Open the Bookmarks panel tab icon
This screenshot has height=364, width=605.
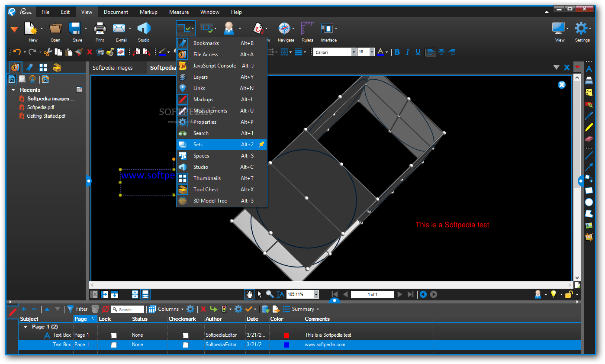(x=29, y=68)
